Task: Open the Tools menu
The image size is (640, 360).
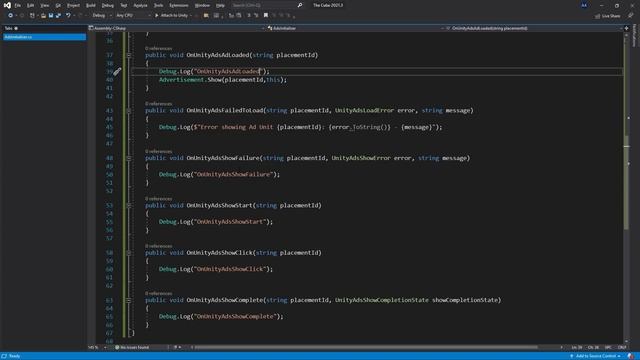Action: pos(158,5)
